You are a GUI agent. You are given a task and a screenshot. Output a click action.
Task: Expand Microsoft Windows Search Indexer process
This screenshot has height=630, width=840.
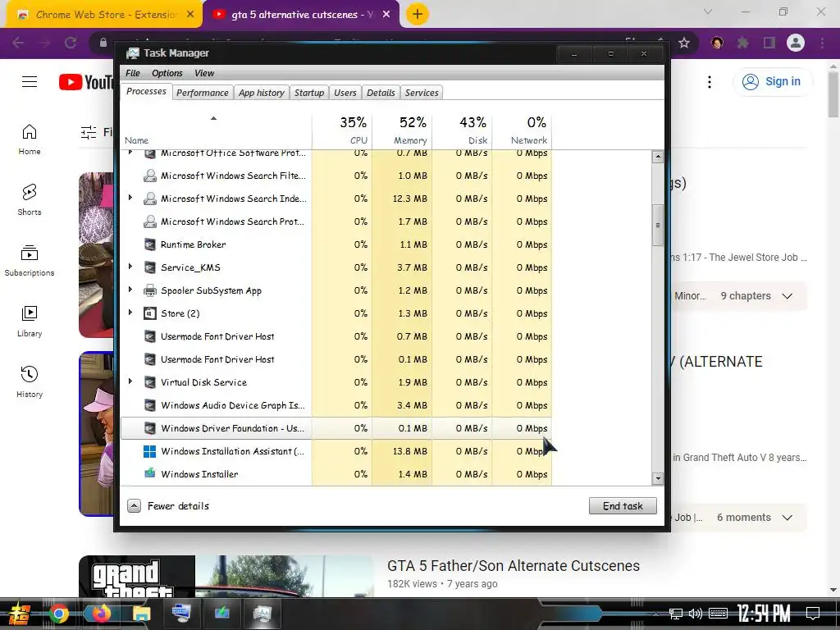pyautogui.click(x=130, y=199)
